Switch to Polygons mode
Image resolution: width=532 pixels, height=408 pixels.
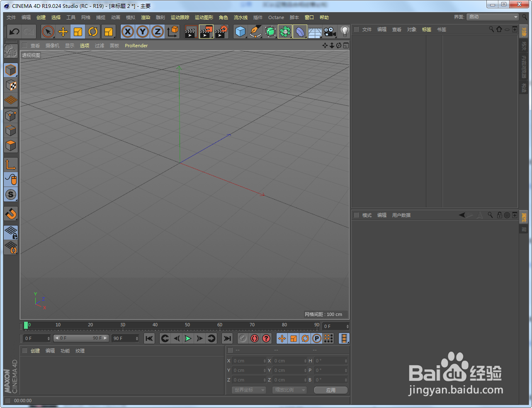tap(11, 146)
